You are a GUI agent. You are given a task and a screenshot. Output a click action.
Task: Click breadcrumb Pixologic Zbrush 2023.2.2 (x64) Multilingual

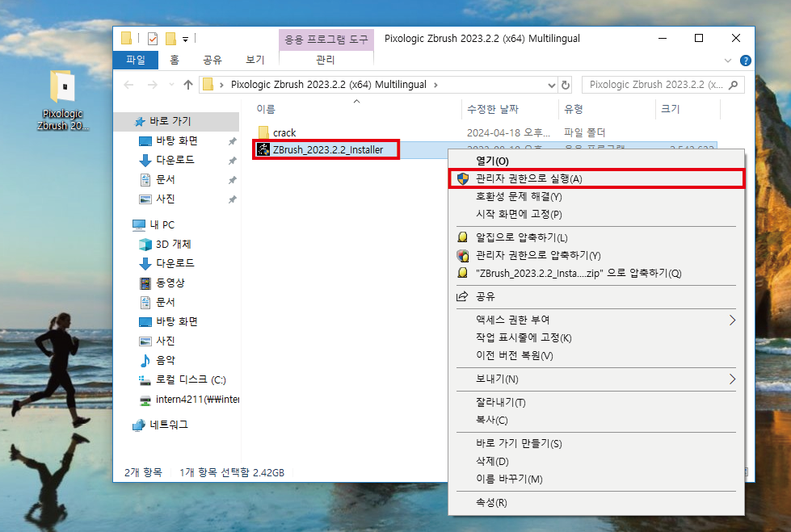click(328, 85)
